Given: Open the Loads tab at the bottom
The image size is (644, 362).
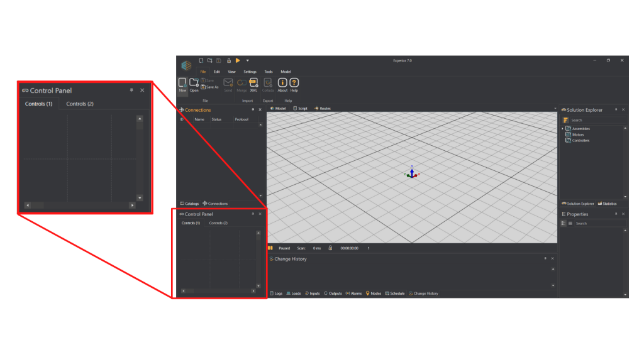Looking at the screenshot, I should [x=294, y=293].
